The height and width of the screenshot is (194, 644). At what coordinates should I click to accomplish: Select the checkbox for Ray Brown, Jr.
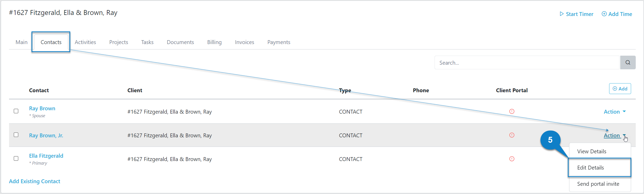[16, 135]
